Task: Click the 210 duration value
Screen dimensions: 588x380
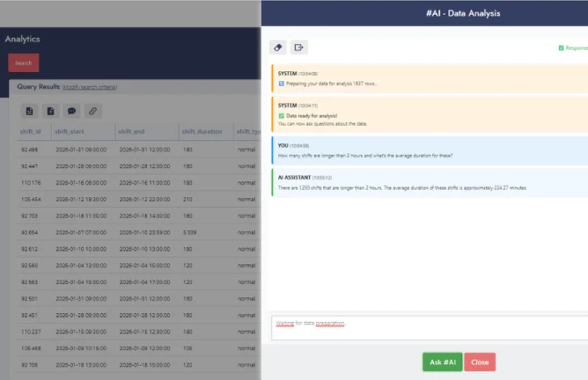Action: (188, 200)
